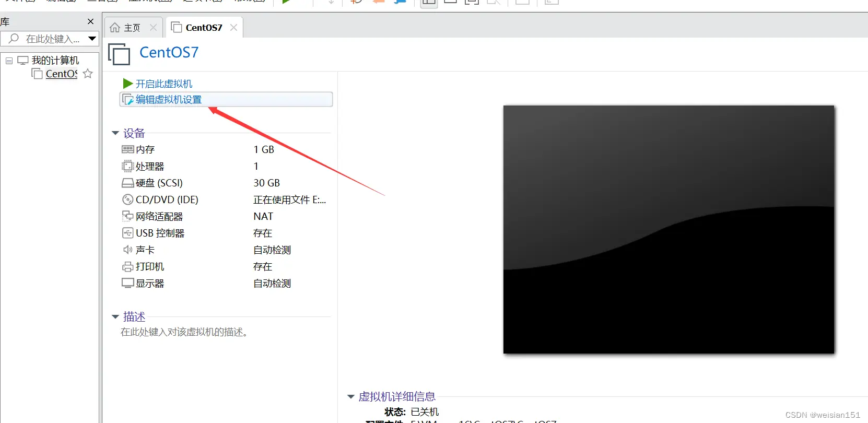Screen dimensions: 868x423
Task: Click the printer value 存在
Action: coord(263,266)
